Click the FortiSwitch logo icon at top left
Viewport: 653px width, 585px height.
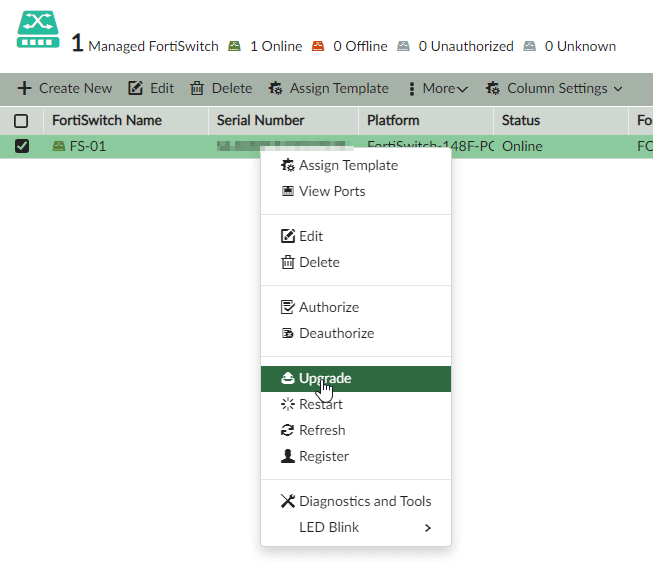38,29
